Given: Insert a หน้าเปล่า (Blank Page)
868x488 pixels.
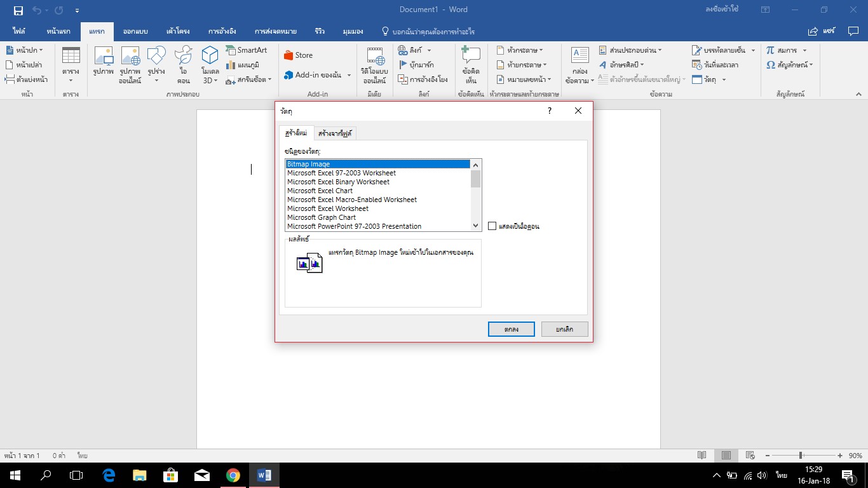Looking at the screenshot, I should (24, 65).
